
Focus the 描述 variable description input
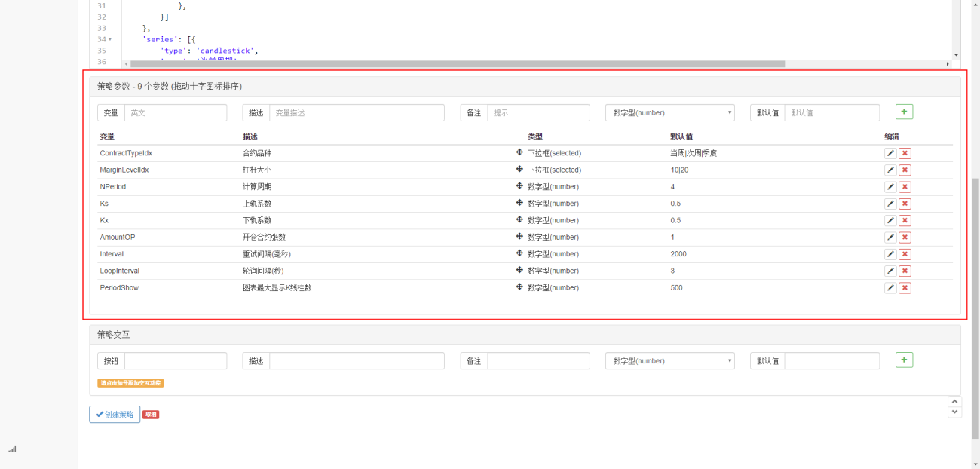(x=357, y=112)
